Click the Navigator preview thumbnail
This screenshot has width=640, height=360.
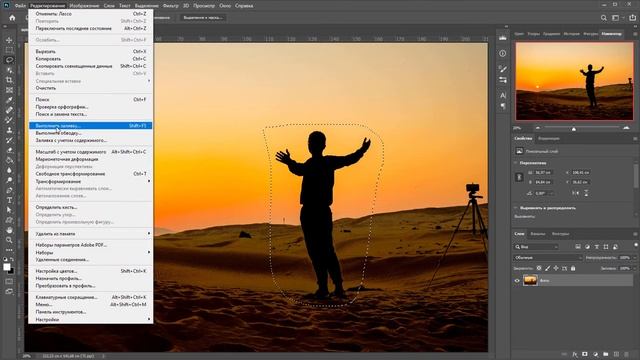[574, 81]
